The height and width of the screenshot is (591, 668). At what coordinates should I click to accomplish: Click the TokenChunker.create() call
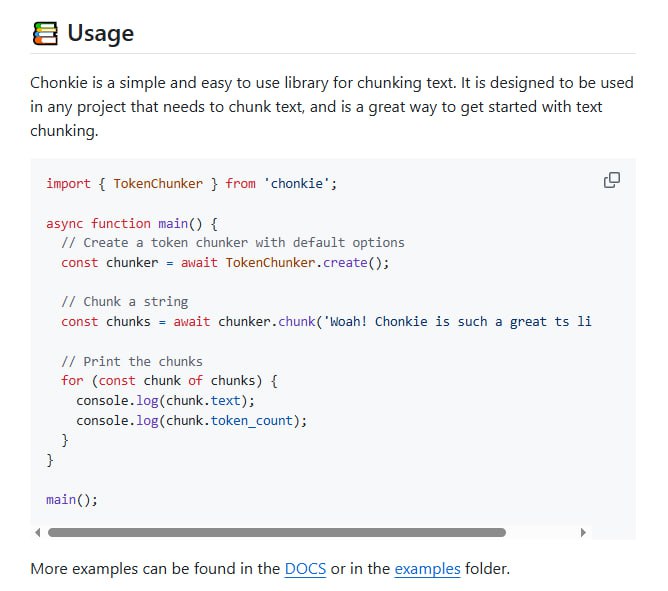[306, 262]
